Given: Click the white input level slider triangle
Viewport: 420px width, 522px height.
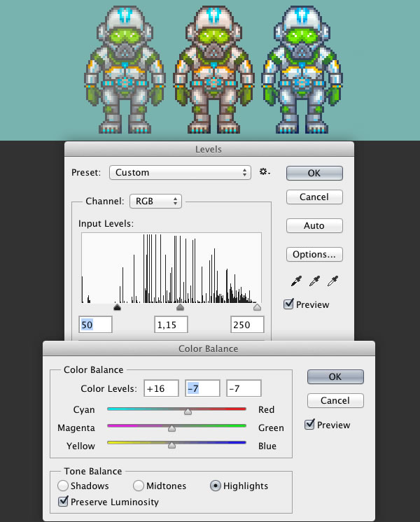Looking at the screenshot, I should point(257,306).
